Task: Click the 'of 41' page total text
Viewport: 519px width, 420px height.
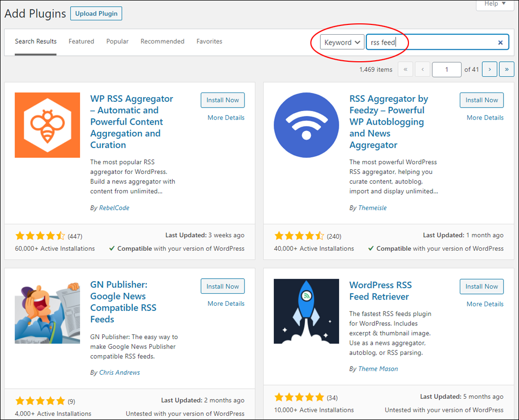Action: (471, 70)
